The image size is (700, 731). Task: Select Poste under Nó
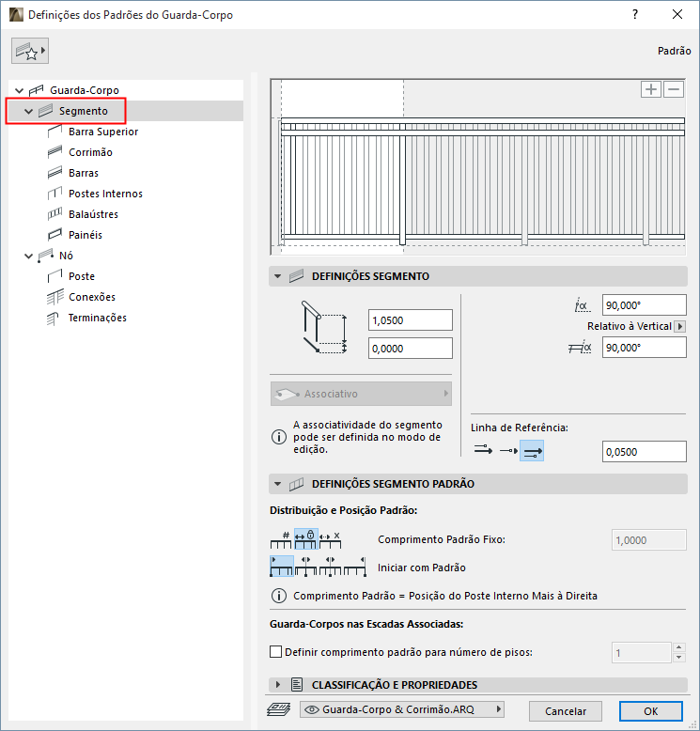click(82, 276)
